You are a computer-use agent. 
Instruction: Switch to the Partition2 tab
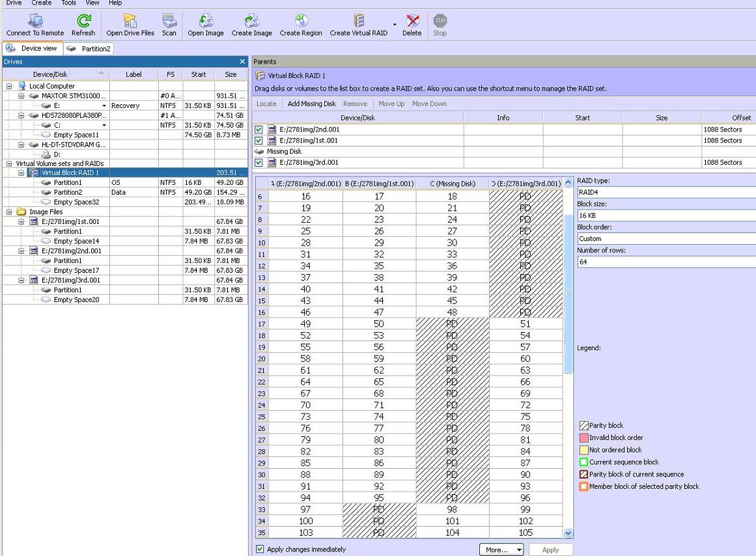tap(89, 49)
